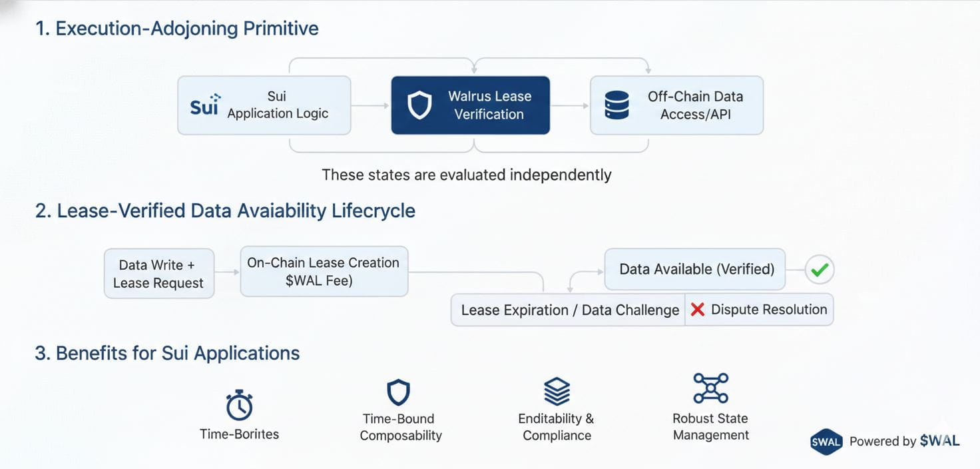Click the Dispute Resolution label
Image resolution: width=980 pixels, height=469 pixels.
click(768, 310)
